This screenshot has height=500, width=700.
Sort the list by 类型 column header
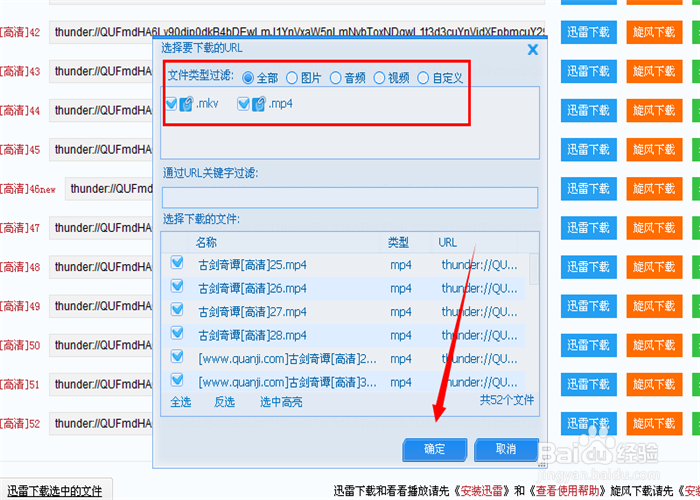[x=398, y=242]
